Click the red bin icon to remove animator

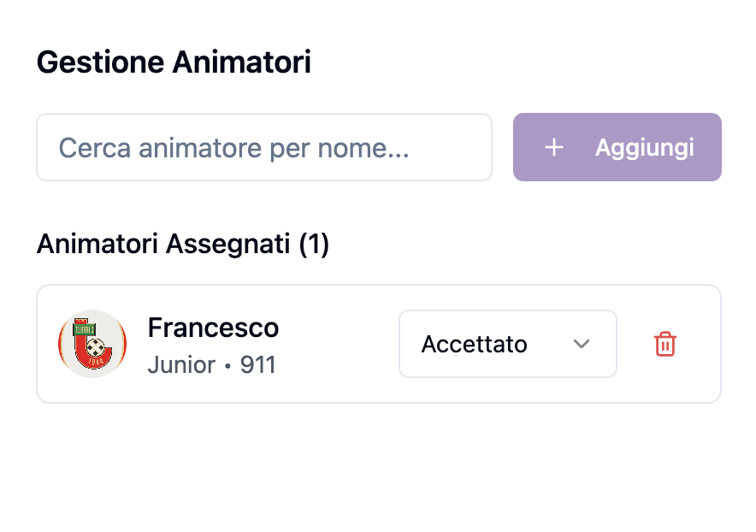tap(666, 344)
